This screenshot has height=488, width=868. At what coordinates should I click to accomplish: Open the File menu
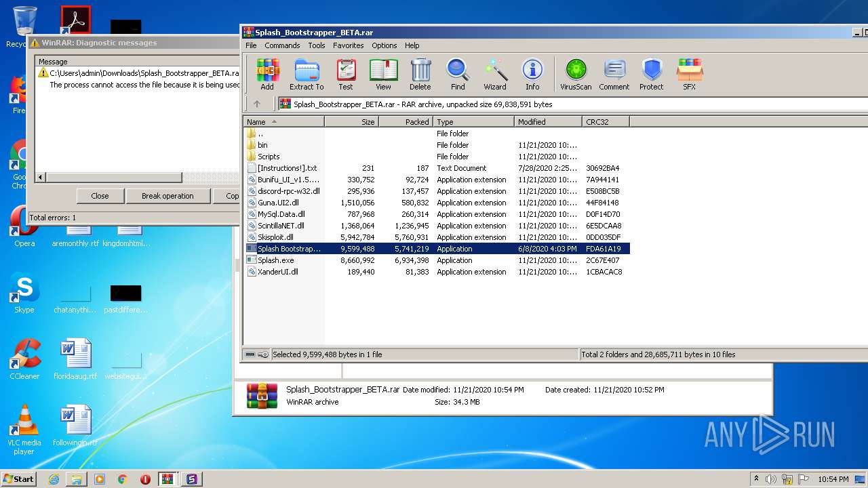(x=251, y=45)
